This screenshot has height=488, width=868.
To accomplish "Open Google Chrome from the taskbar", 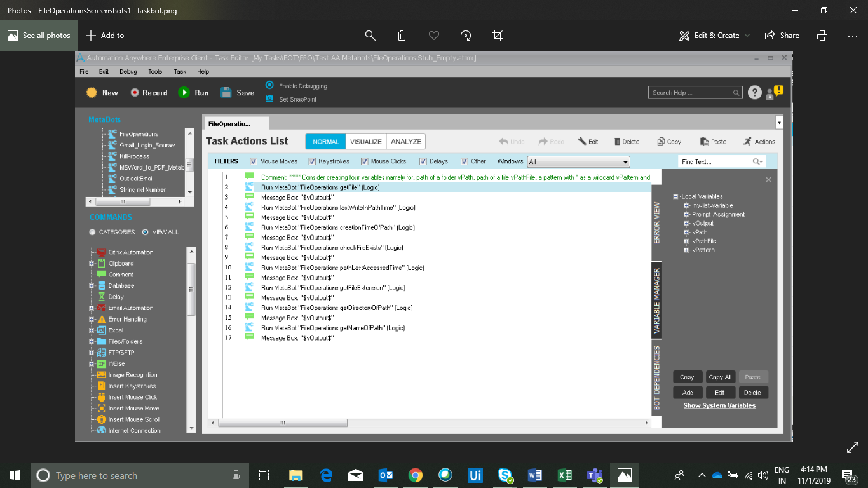I will click(416, 475).
